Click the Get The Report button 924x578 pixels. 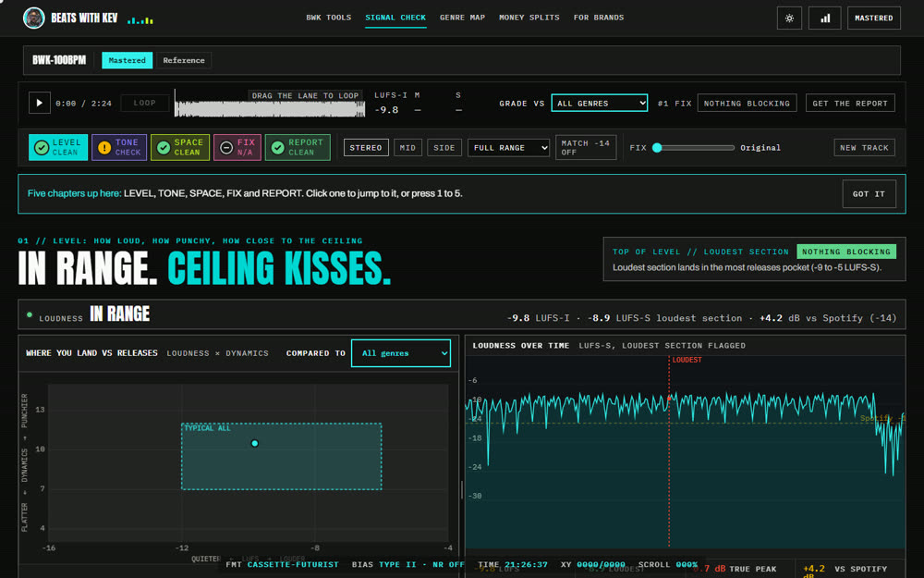pos(850,103)
